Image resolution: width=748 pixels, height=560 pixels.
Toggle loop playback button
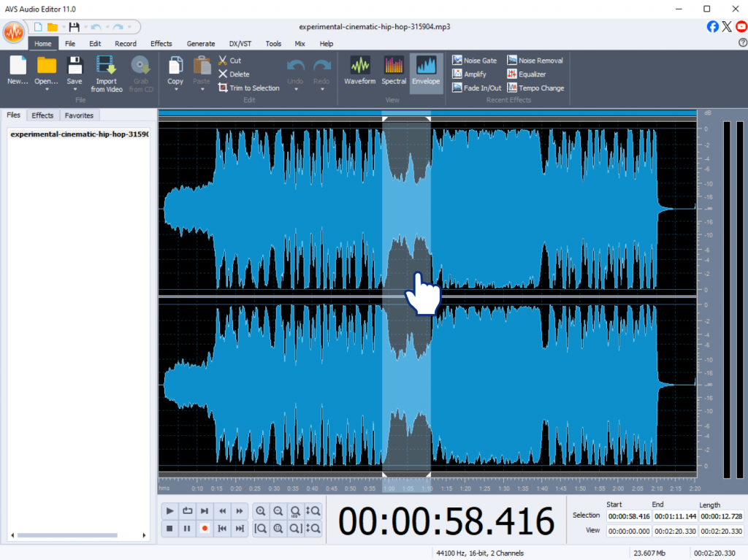pos(187,511)
